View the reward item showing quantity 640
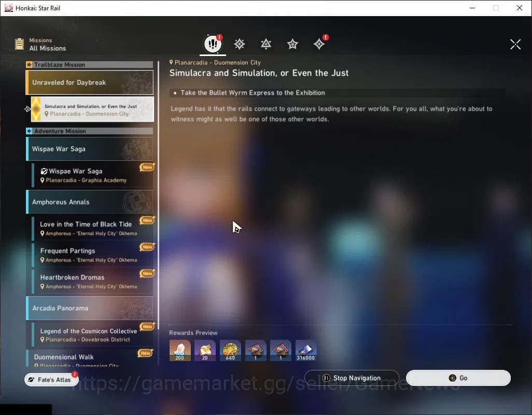Viewport: 532px width, 415px height. point(230,350)
